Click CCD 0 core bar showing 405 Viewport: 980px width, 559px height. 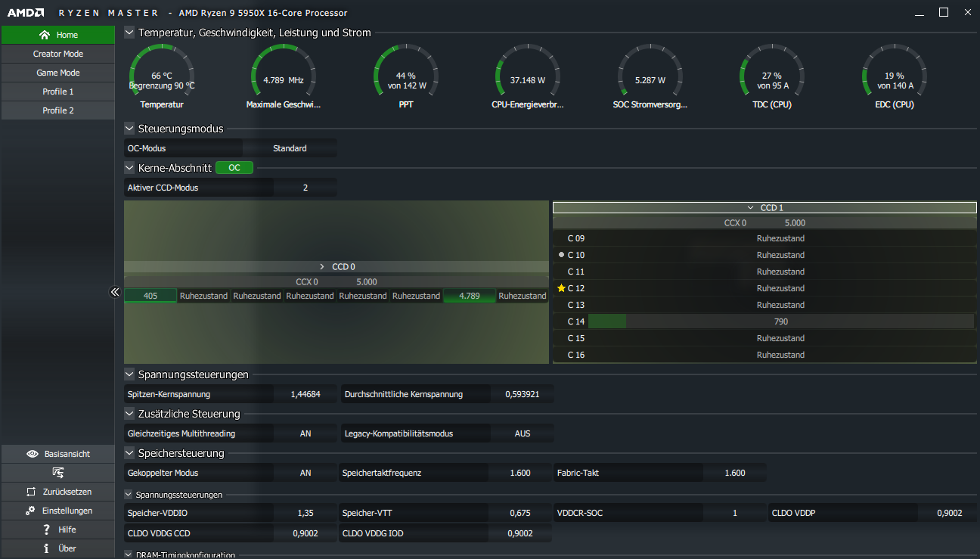pos(150,296)
